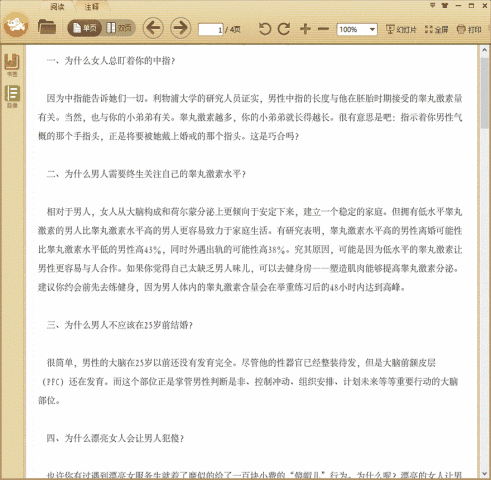Switch to the 阅读 tab
The image size is (491, 480).
coord(57,6)
